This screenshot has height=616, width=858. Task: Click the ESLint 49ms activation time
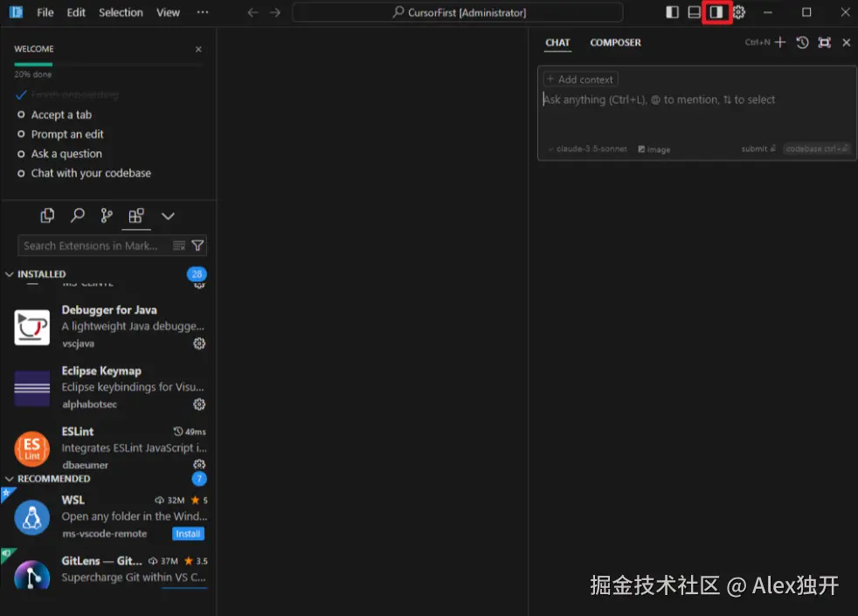(x=190, y=432)
